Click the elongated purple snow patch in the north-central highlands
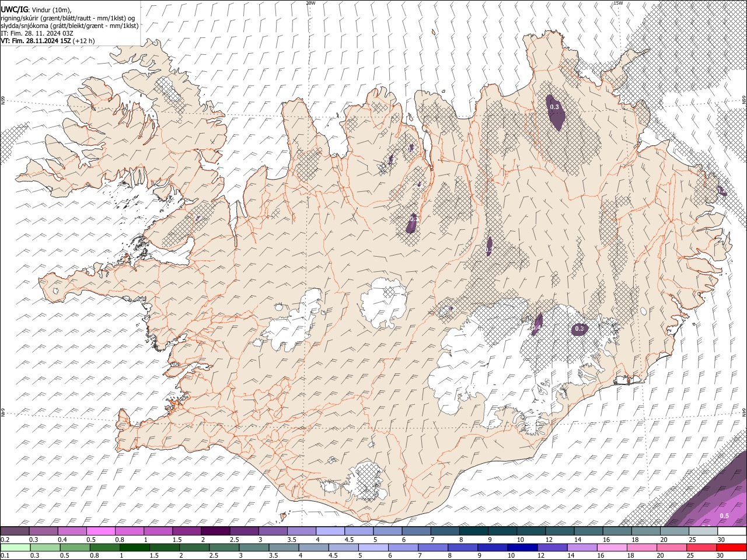This screenshot has width=747, height=560. (x=489, y=246)
